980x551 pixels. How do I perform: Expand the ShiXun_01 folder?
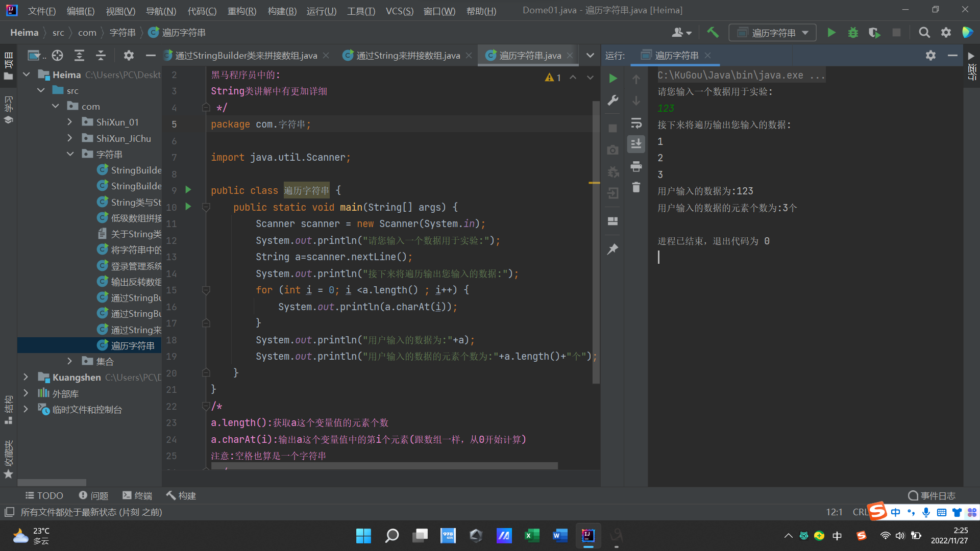pos(70,122)
